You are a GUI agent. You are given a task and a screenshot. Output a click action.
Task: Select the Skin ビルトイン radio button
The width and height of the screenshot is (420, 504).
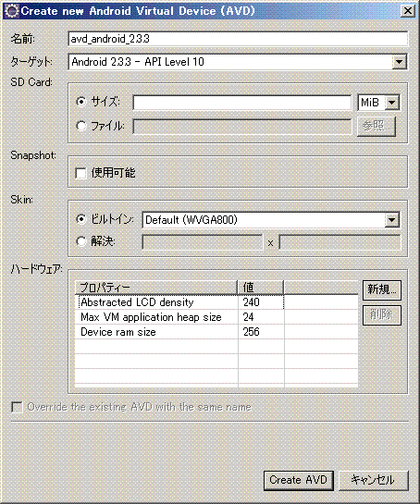point(81,219)
